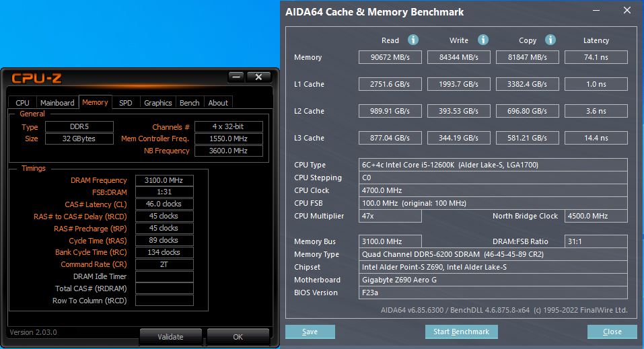Click the L2 Cache Read value 989.91 GB/s
This screenshot has width=644, height=349.
tap(390, 111)
